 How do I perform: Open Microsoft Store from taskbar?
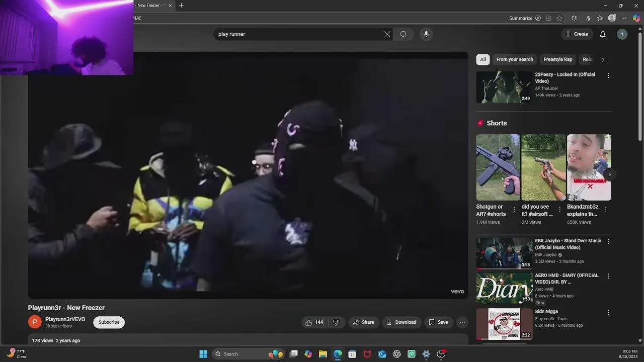pyautogui.click(x=352, y=354)
